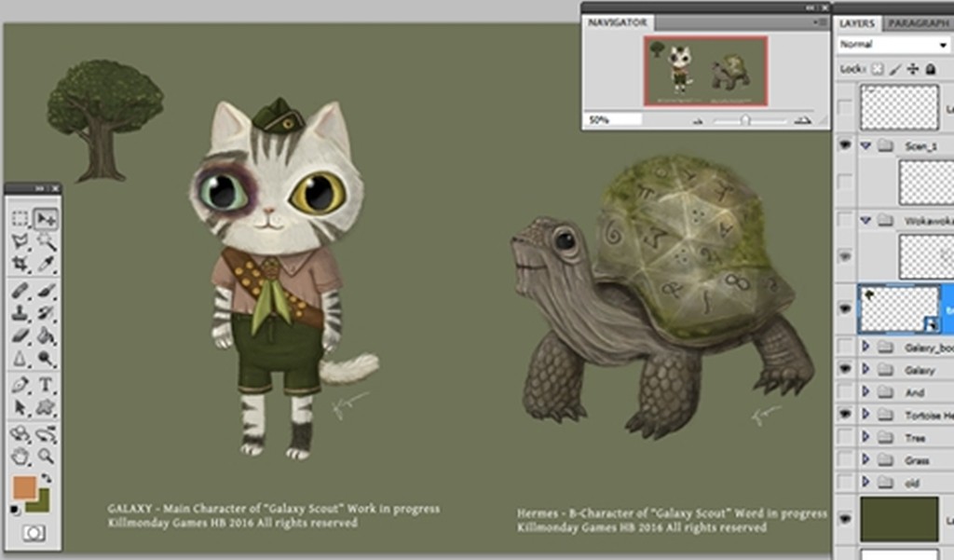The image size is (954, 560).
Task: Toggle Quick Mask mode
Action: (34, 534)
